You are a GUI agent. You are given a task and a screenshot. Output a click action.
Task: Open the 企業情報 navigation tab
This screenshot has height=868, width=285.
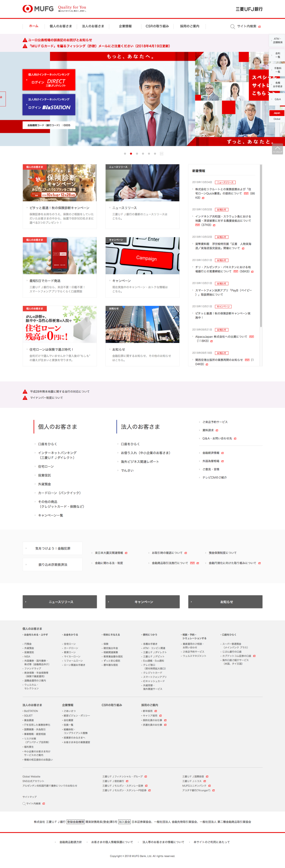coord(125,26)
